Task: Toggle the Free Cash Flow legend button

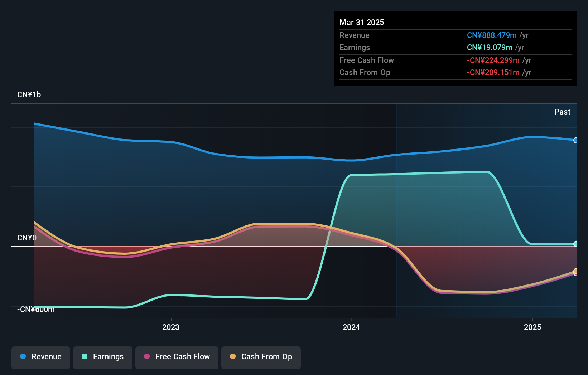Action: (x=177, y=357)
